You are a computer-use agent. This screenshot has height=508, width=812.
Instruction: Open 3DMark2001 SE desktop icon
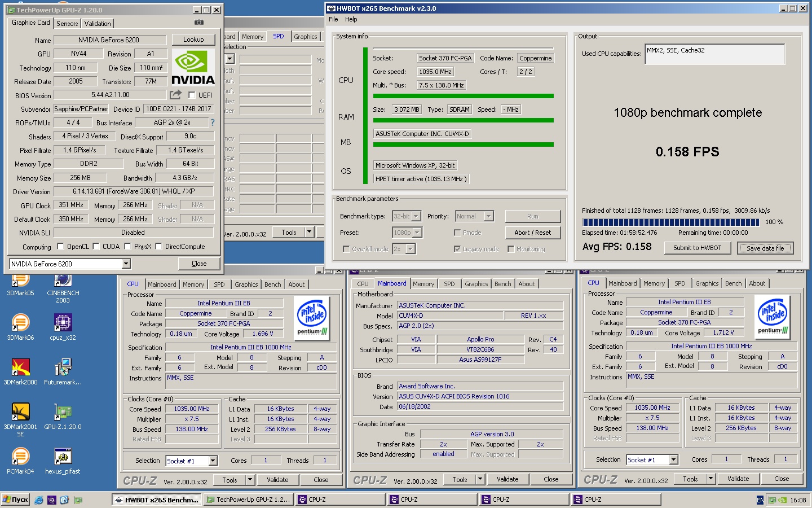(20, 419)
